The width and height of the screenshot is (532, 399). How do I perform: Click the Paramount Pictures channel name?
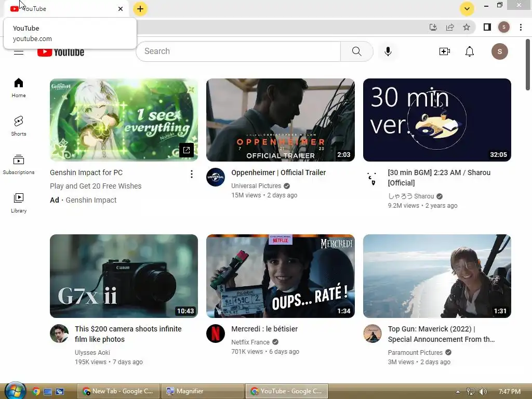415,353
